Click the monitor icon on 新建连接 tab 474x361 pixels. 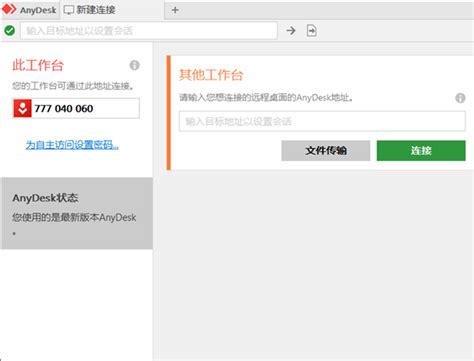tap(68, 10)
